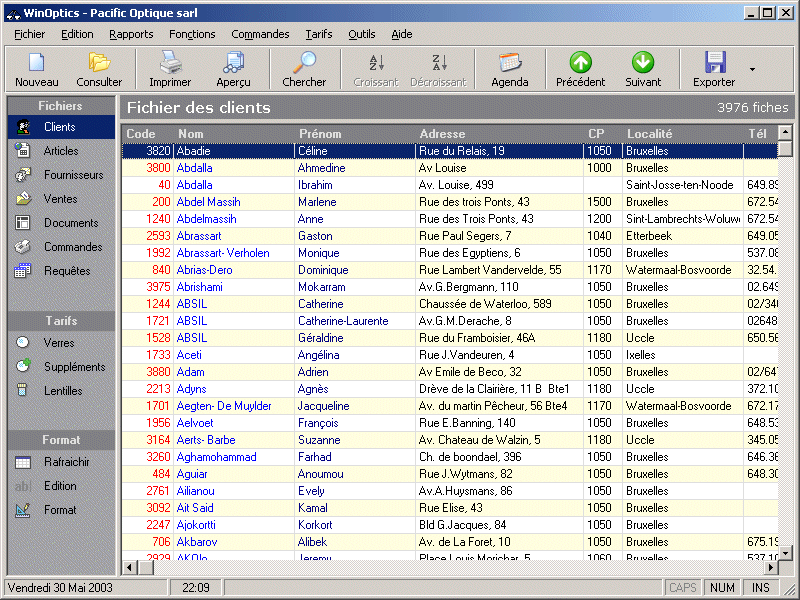Click Rafraichir in the Format panel

pos(66,462)
